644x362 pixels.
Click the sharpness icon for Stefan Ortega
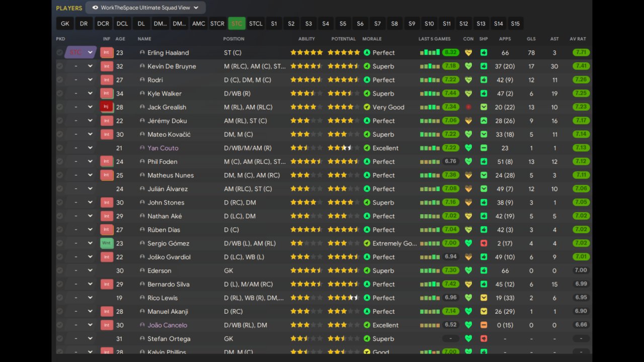point(484,338)
